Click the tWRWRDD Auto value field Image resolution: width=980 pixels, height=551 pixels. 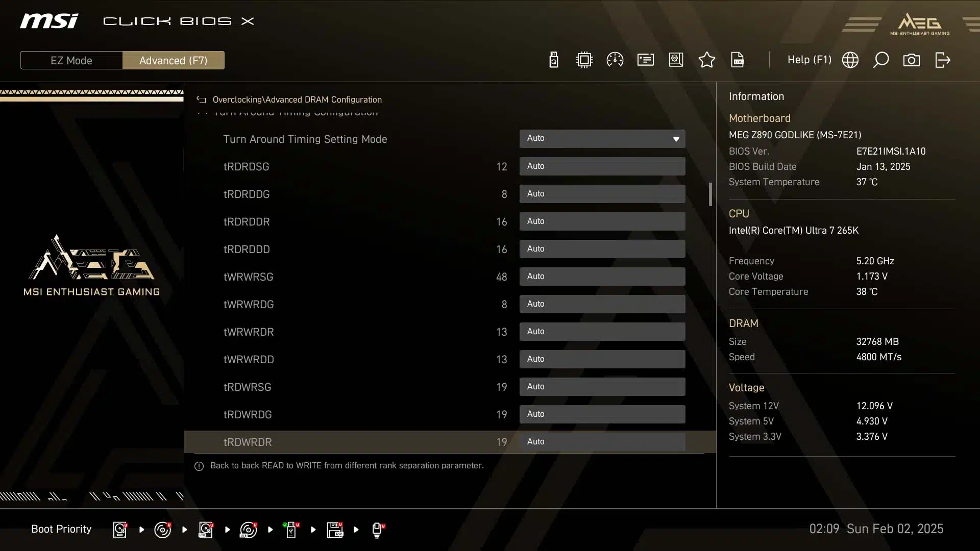click(602, 359)
